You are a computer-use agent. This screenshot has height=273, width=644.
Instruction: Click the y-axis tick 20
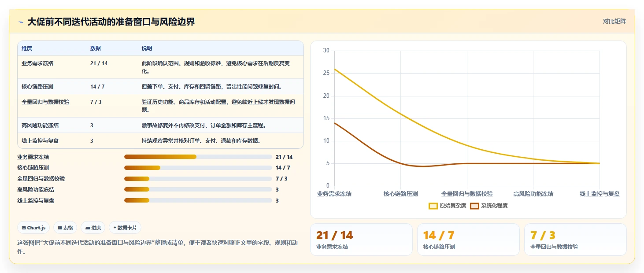[326, 96]
